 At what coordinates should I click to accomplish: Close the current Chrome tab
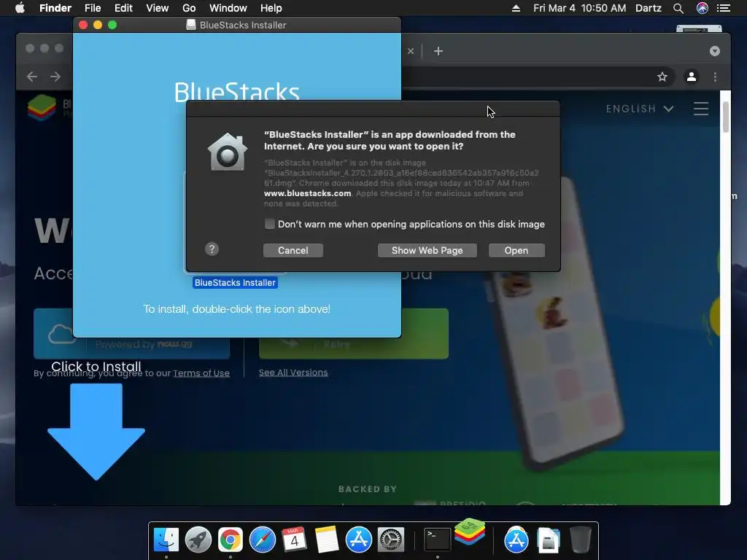(411, 51)
